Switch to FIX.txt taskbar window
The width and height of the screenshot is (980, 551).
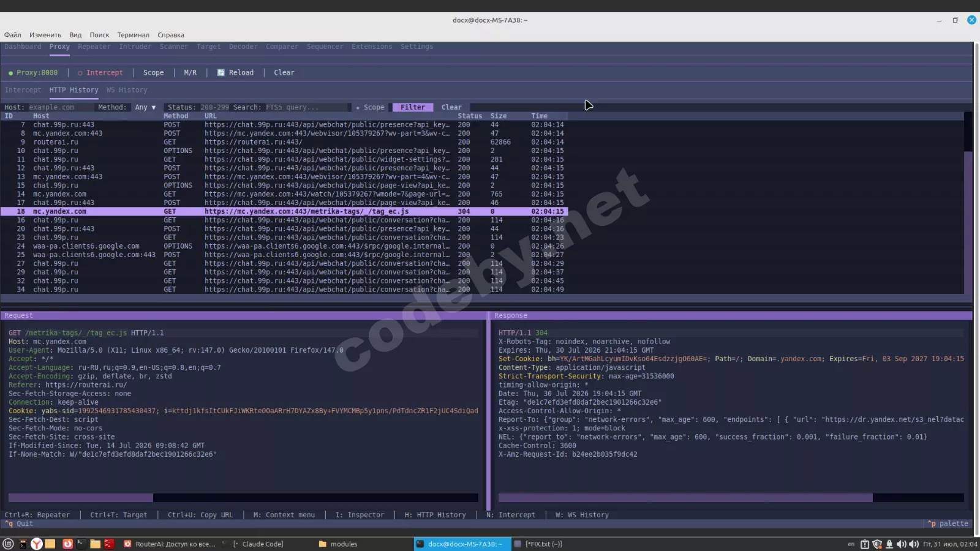538,544
